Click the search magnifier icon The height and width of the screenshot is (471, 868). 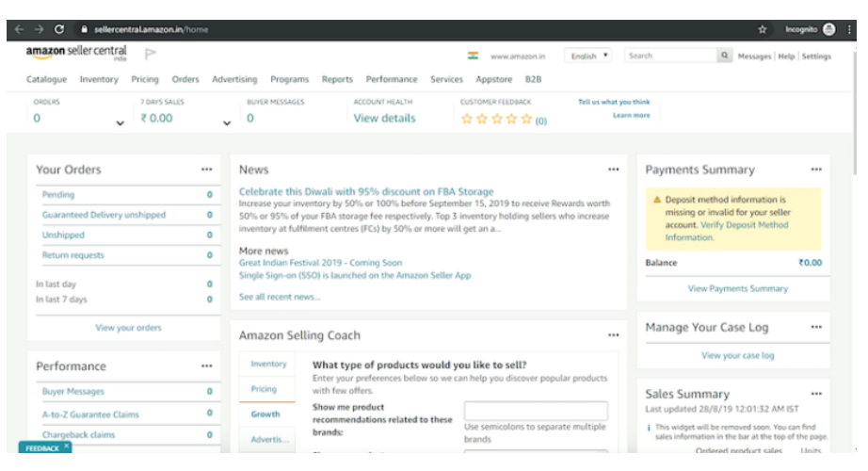pos(725,57)
